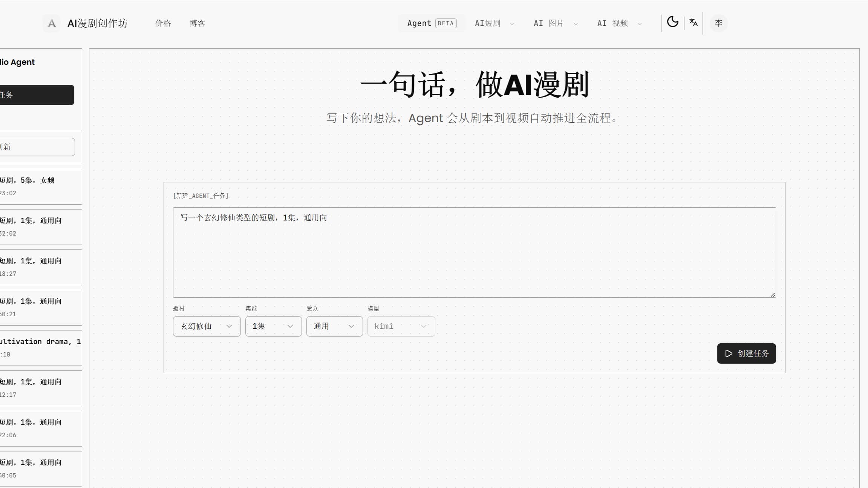Expand the AI短剧 navigation dropdown

click(494, 23)
